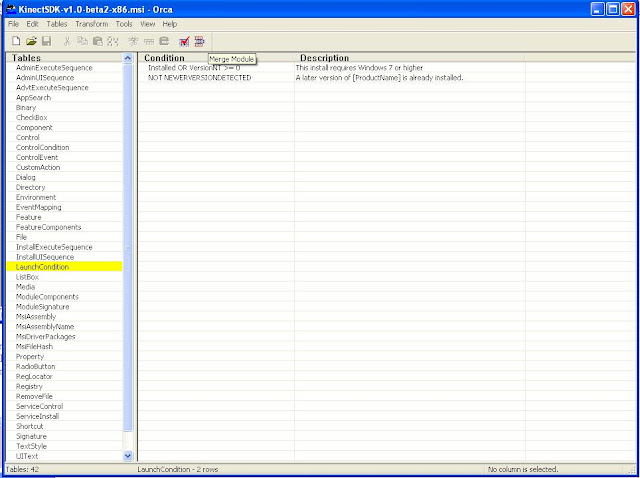This screenshot has height=478, width=640.
Task: Open the Transform menu
Action: coord(92,24)
